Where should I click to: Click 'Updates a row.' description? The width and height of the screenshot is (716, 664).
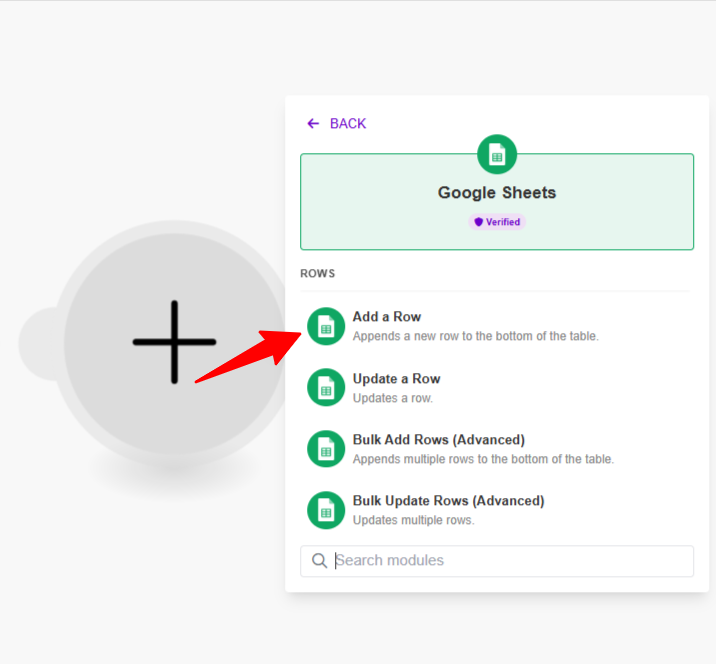[x=393, y=398]
